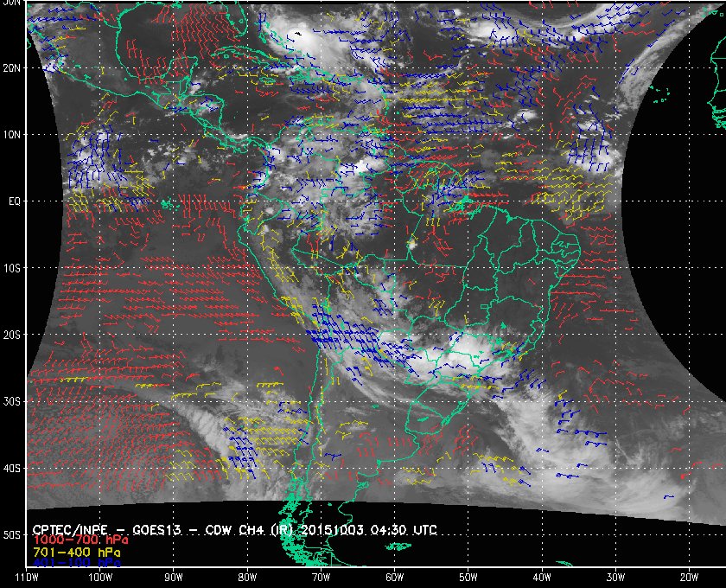726x588 pixels.
Task: Click the 90W longitude label
Action: (174, 578)
